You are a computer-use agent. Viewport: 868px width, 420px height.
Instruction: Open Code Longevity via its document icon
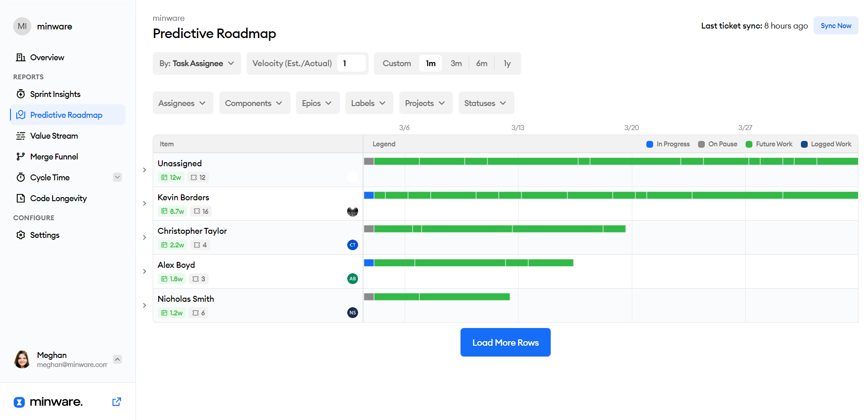[x=21, y=198]
